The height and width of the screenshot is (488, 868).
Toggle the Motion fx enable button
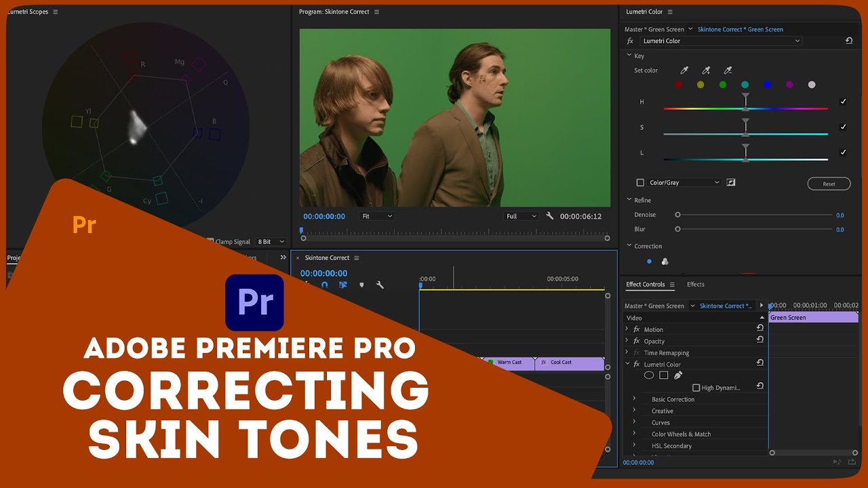pyautogui.click(x=636, y=329)
